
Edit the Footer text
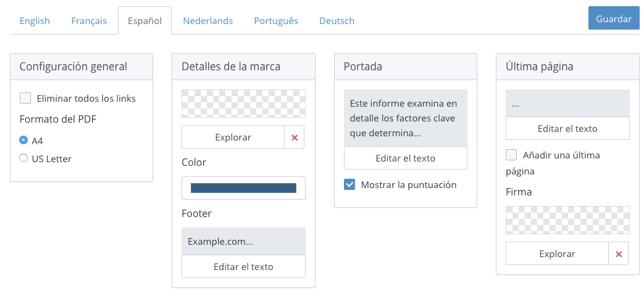click(243, 267)
